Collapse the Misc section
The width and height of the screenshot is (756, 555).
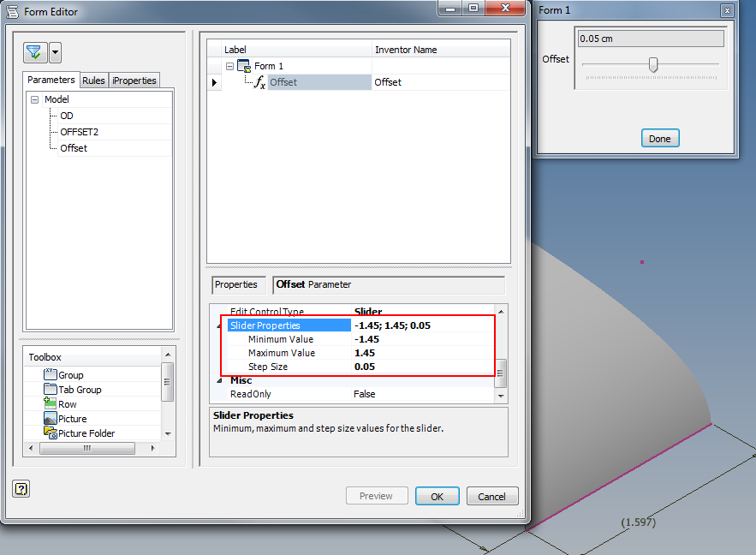[x=219, y=380]
